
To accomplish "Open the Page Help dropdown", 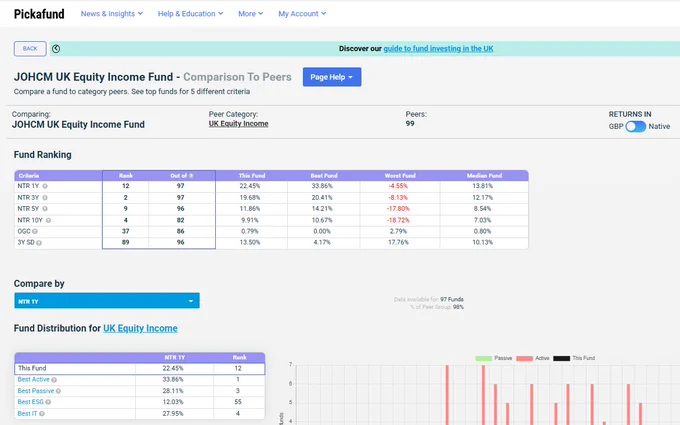I will tap(332, 77).
